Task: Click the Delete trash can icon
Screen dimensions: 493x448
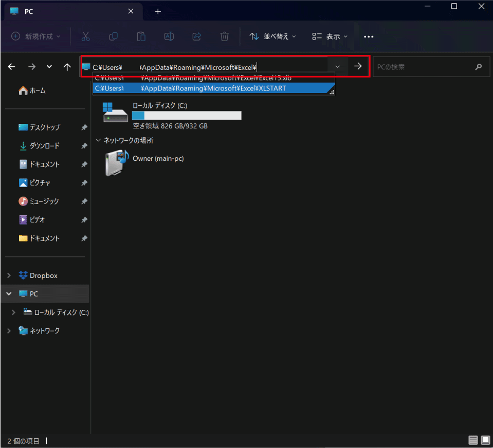Action: point(224,36)
